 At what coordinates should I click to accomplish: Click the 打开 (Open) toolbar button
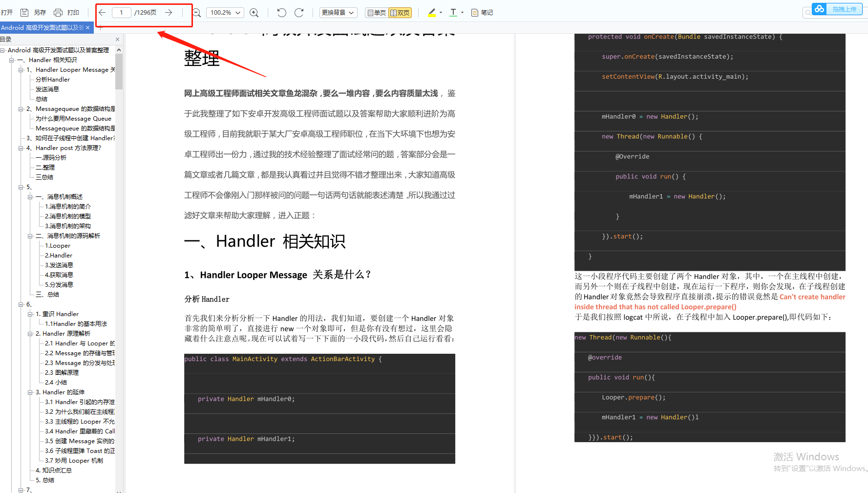click(7, 12)
